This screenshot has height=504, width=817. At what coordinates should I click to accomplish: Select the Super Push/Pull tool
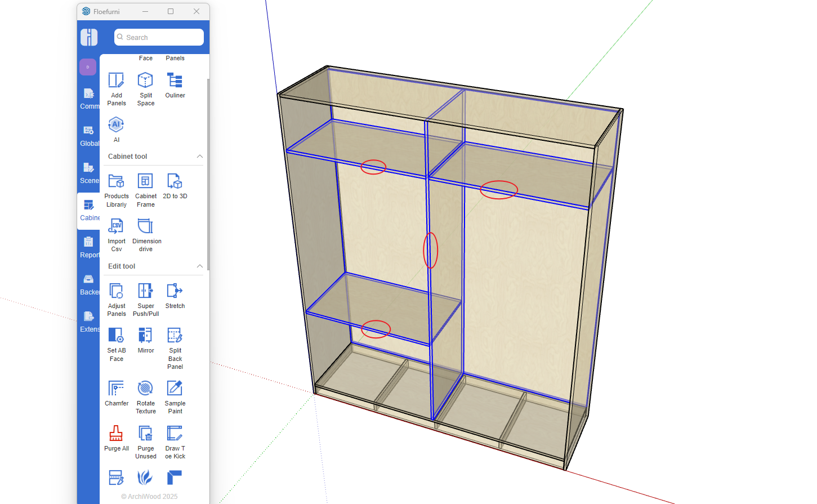click(145, 299)
